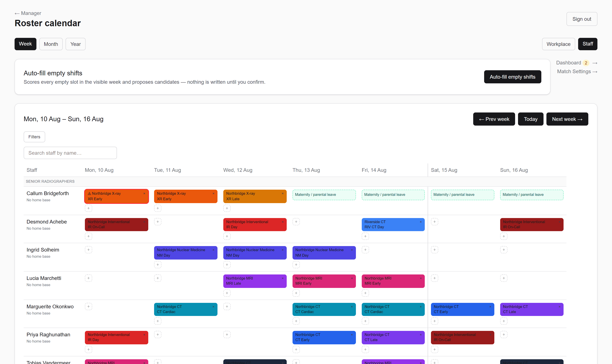Add a shift for Desmond Achebe on Saturday
612x364 pixels.
[x=435, y=222]
